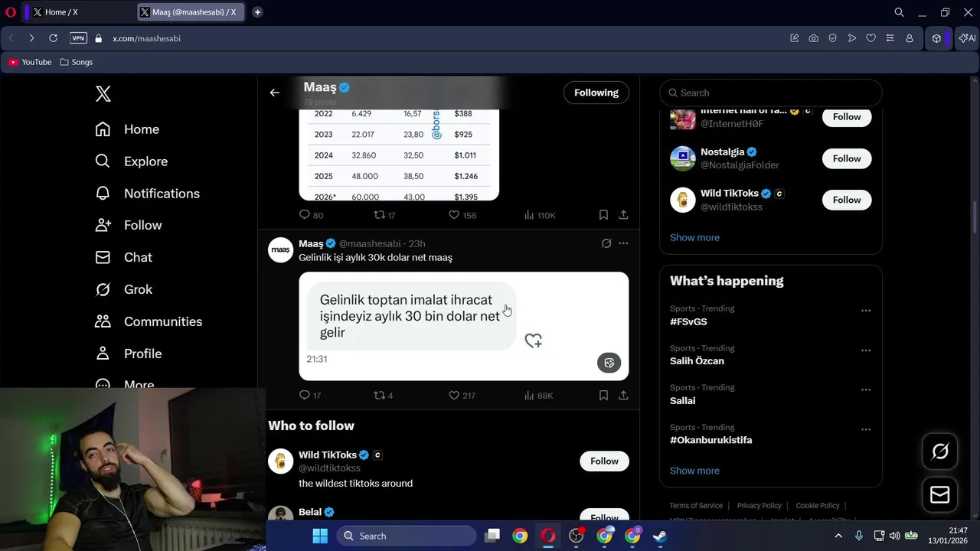This screenshot has width=980, height=551.
Task: Select the Maaş (@maashesabi) tab
Action: [191, 12]
